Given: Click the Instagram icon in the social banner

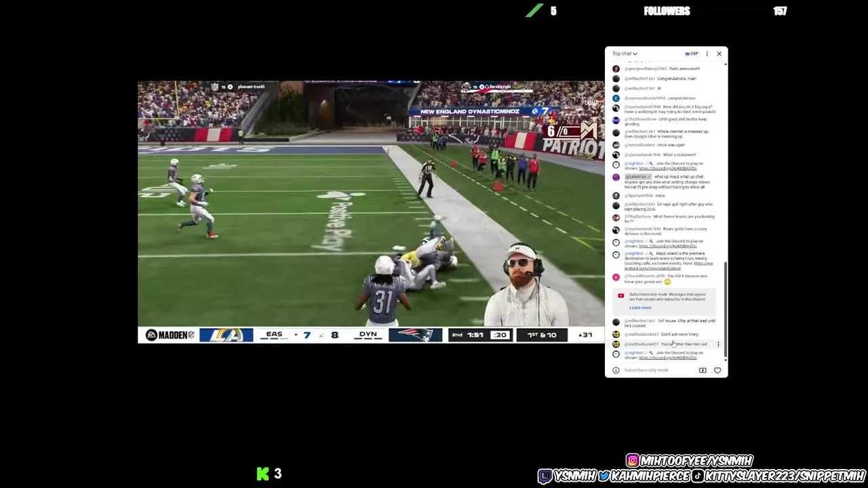Looking at the screenshot, I should tap(633, 460).
